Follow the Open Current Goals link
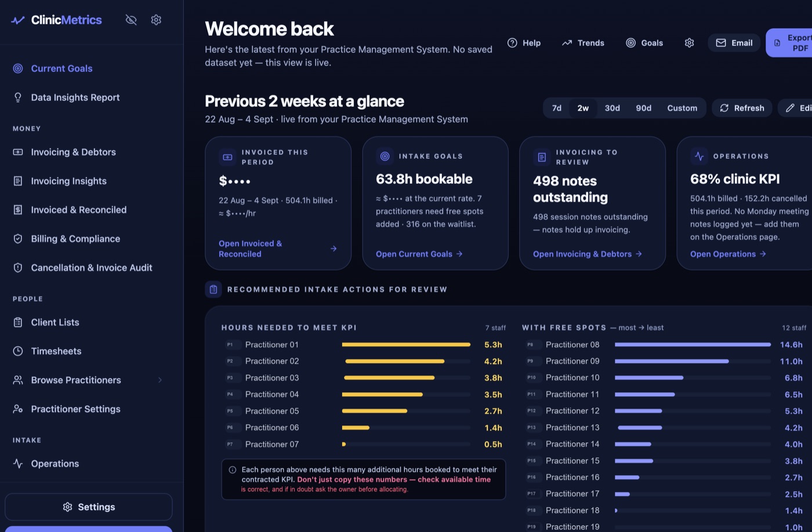Image resolution: width=812 pixels, height=532 pixels. [419, 254]
